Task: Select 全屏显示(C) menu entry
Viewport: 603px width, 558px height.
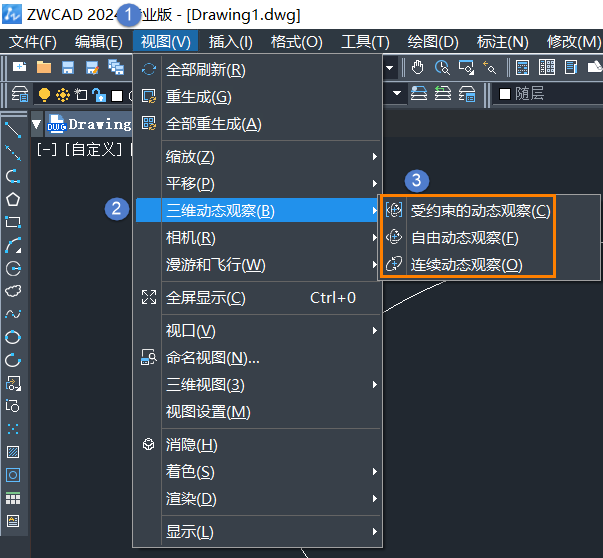Action: pyautogui.click(x=258, y=298)
